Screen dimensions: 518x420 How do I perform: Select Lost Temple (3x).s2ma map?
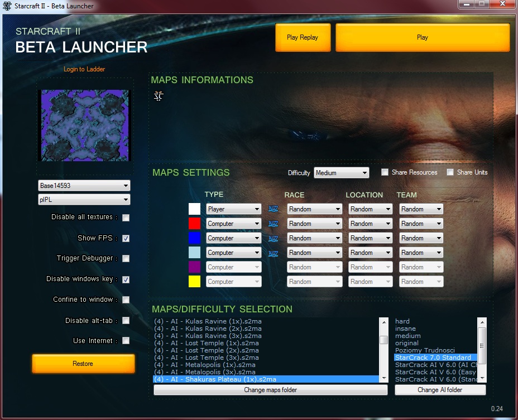[x=266, y=358]
